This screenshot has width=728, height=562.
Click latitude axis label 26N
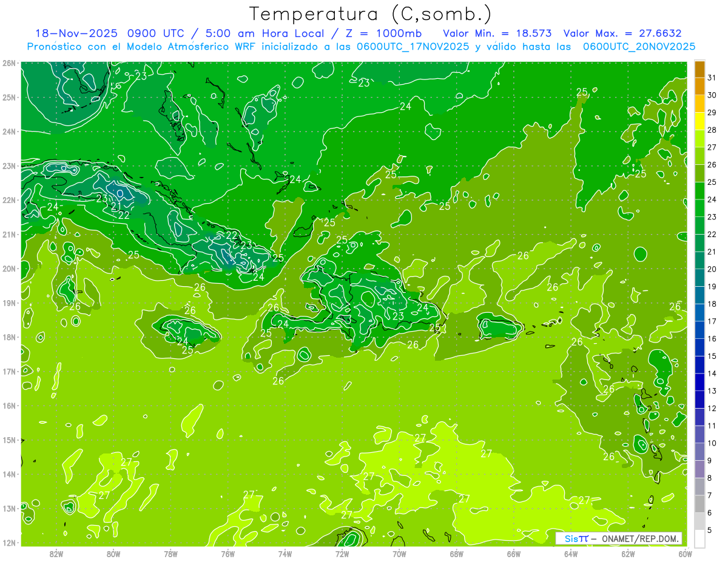click(x=9, y=63)
